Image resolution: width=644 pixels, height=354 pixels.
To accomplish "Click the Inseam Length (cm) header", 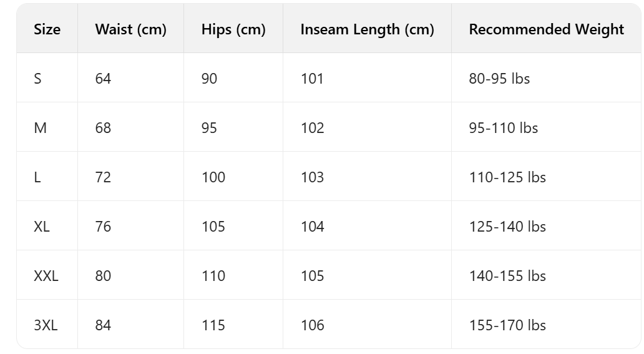I will pyautogui.click(x=367, y=29).
